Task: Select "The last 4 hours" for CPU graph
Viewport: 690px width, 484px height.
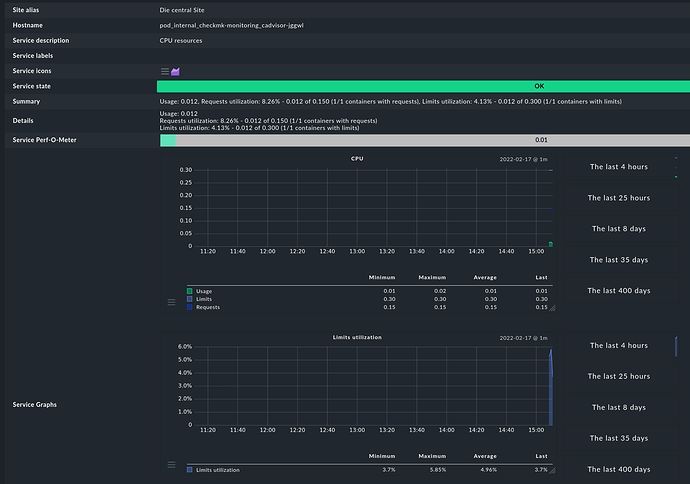Action: (x=619, y=167)
